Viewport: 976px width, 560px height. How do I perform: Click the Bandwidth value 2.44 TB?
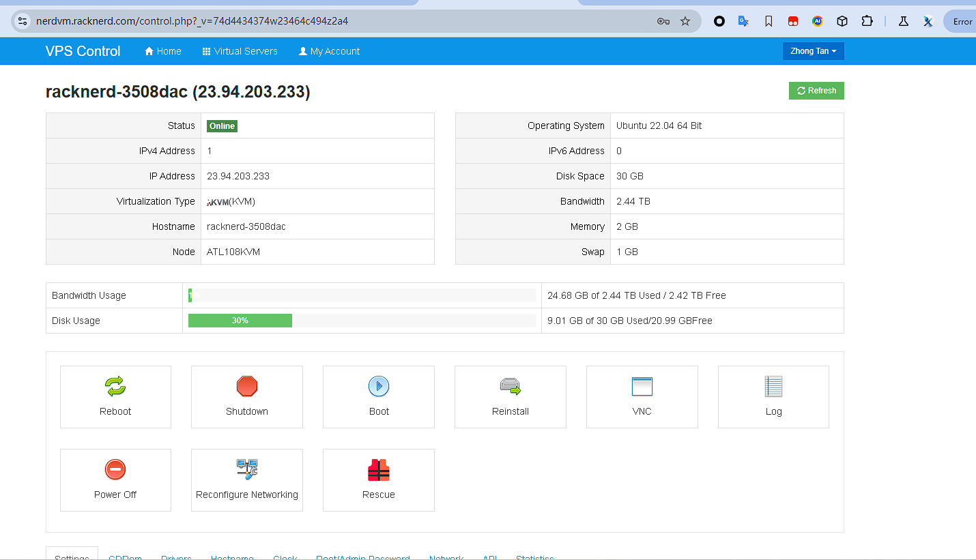coord(633,201)
